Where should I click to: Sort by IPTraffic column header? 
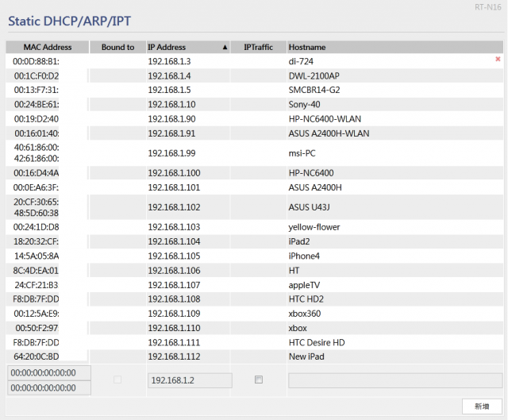(x=258, y=47)
